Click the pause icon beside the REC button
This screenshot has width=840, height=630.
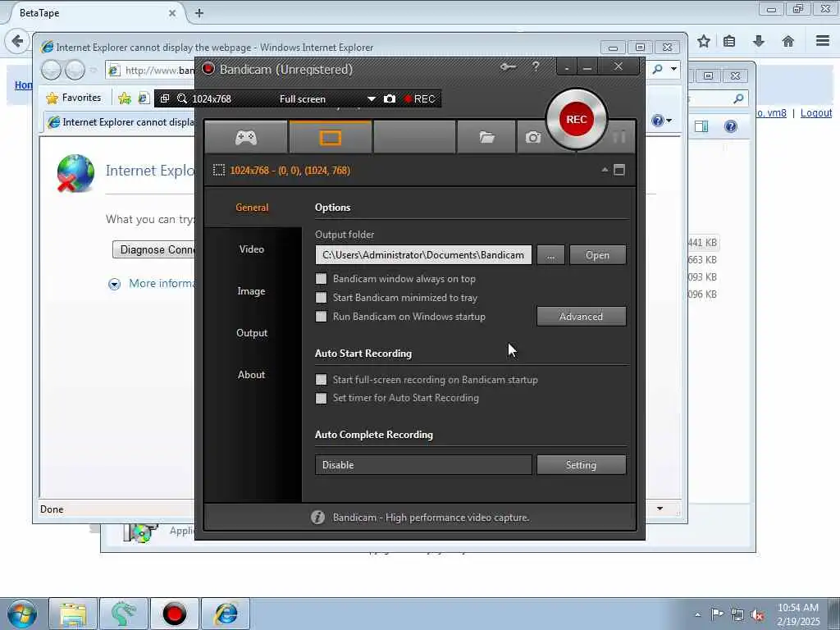[619, 137]
